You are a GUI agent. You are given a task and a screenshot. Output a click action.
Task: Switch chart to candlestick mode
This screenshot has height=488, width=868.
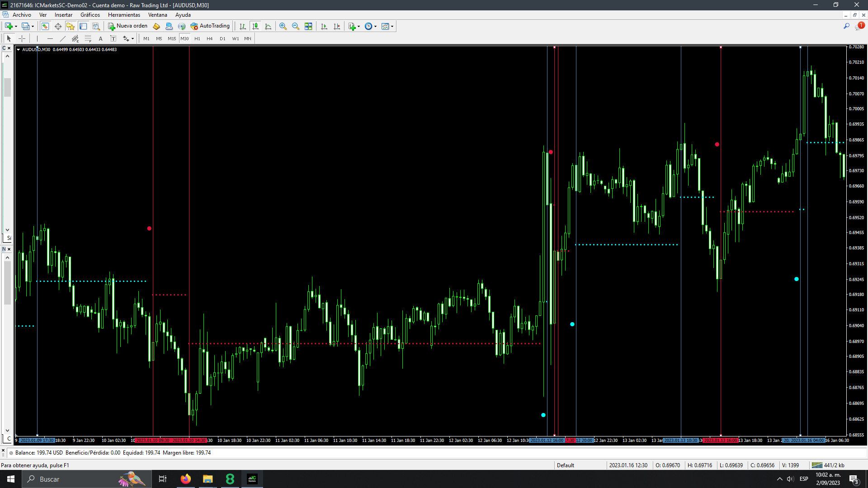255,26
